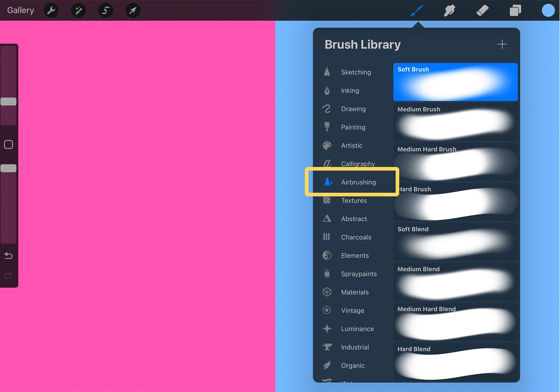Select the Smudge tool icon
Viewport: 560px width, 392px height.
tap(449, 11)
